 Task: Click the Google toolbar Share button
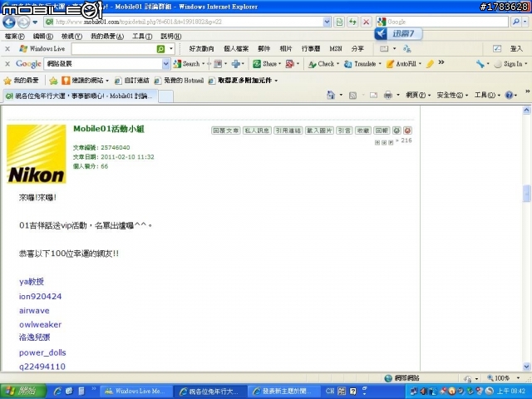[x=266, y=64]
